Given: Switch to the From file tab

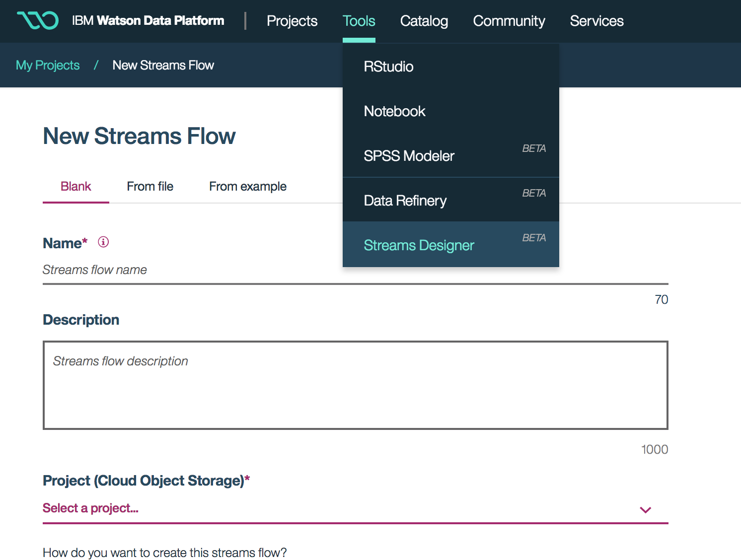Looking at the screenshot, I should (x=150, y=186).
